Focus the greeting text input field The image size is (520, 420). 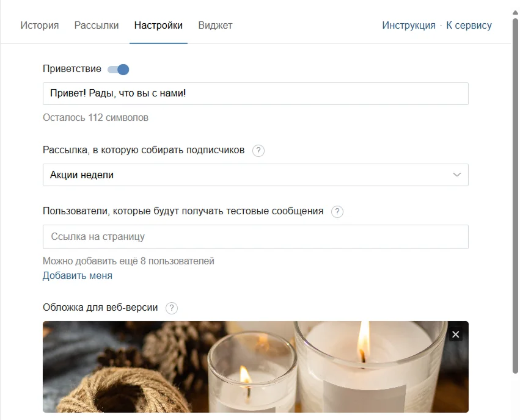255,94
